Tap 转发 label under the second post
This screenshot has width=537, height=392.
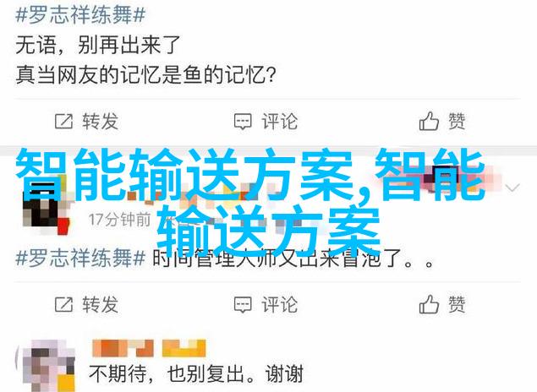[x=100, y=304]
